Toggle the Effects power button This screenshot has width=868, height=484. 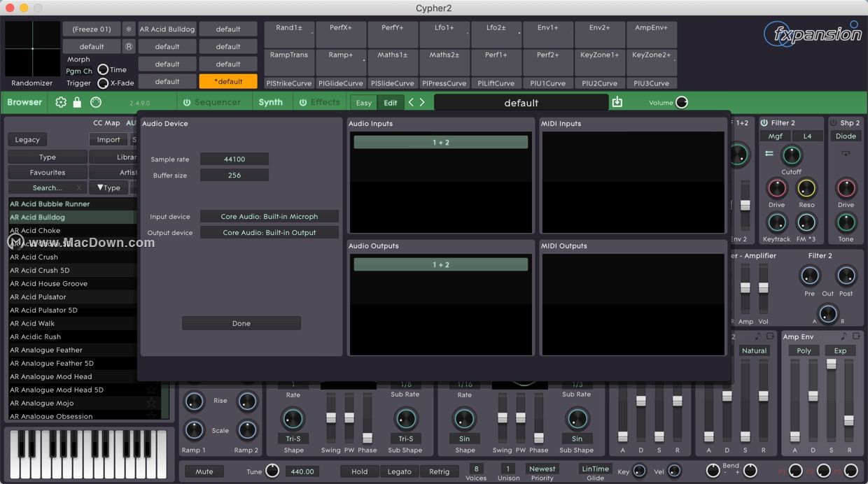(303, 102)
